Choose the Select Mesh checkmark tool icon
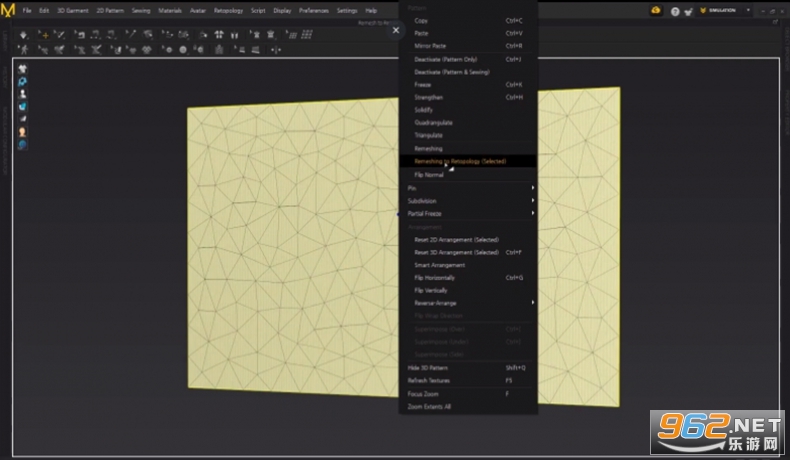The image size is (790, 460). tap(60, 35)
